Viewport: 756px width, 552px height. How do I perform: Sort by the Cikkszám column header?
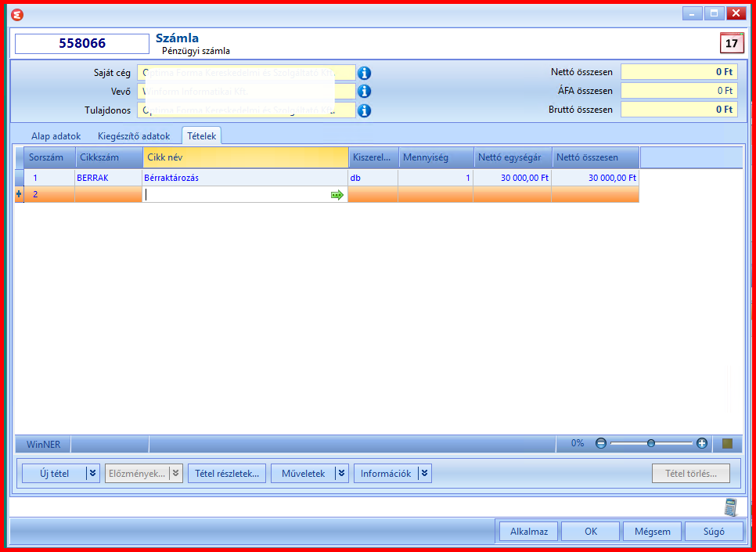(x=110, y=157)
